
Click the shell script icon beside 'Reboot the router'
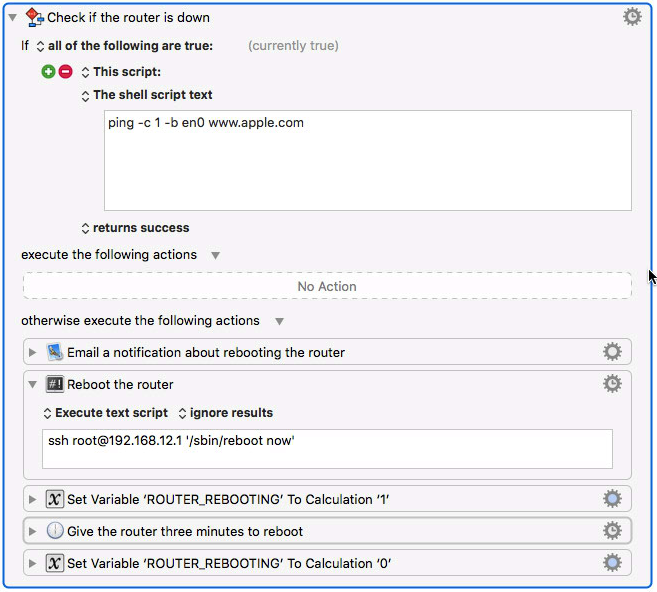tap(54, 384)
